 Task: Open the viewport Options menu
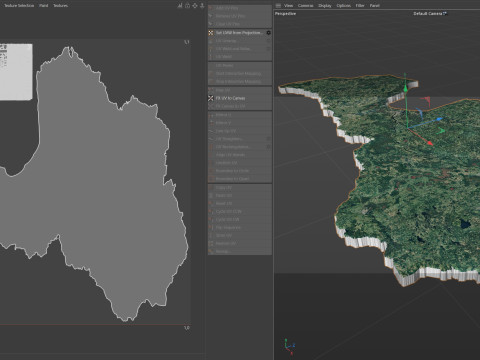pyautogui.click(x=343, y=5)
